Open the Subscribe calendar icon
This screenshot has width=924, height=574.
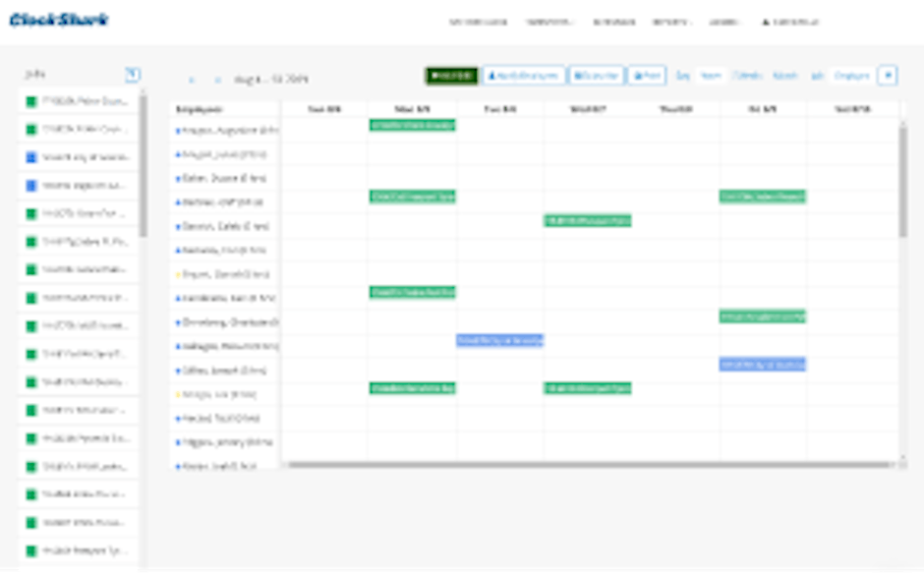coord(580,74)
